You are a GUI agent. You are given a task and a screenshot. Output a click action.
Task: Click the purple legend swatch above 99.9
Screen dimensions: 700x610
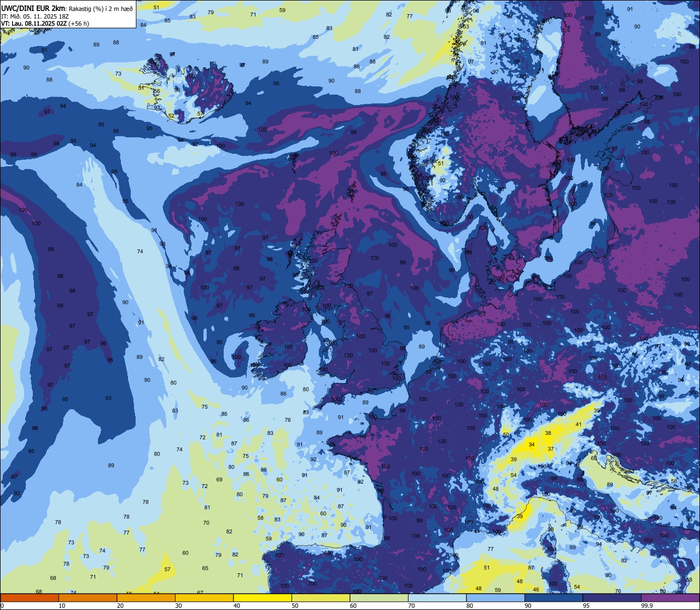click(x=670, y=597)
